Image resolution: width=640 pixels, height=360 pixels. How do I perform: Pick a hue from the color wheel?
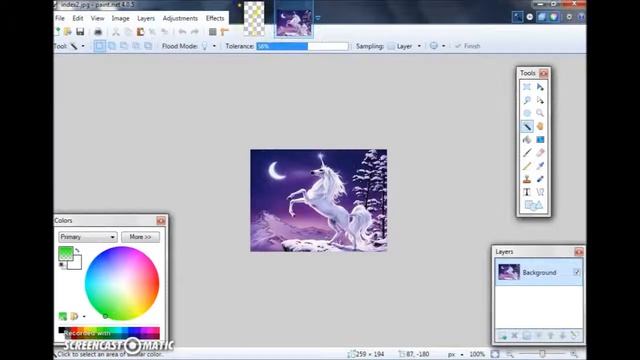coord(122,283)
